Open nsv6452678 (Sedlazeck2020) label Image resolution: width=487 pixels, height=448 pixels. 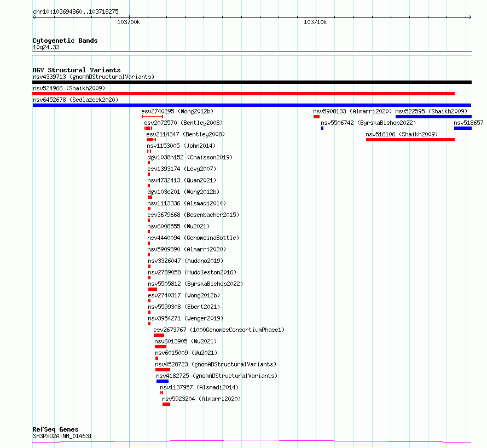coord(76,100)
